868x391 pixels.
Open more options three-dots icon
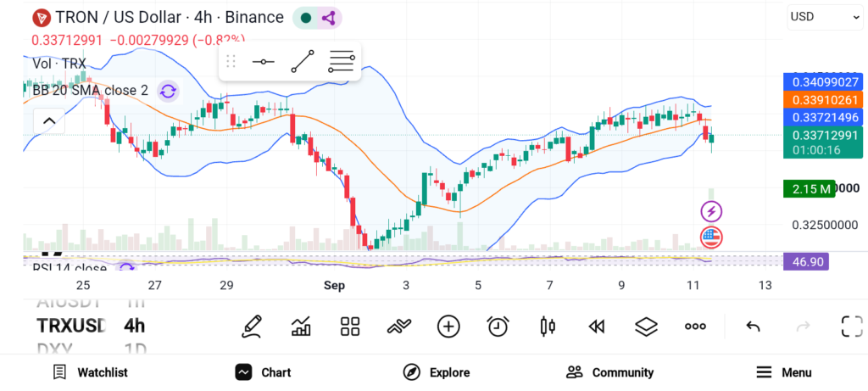pyautogui.click(x=695, y=327)
